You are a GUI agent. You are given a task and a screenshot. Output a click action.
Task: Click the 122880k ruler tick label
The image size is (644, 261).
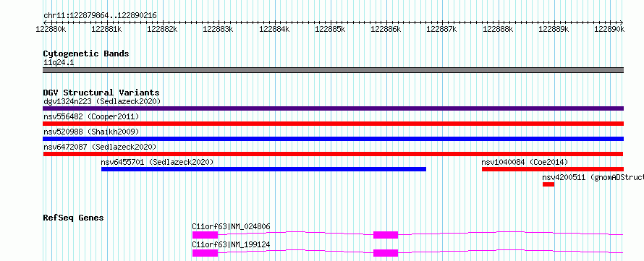tap(50, 29)
